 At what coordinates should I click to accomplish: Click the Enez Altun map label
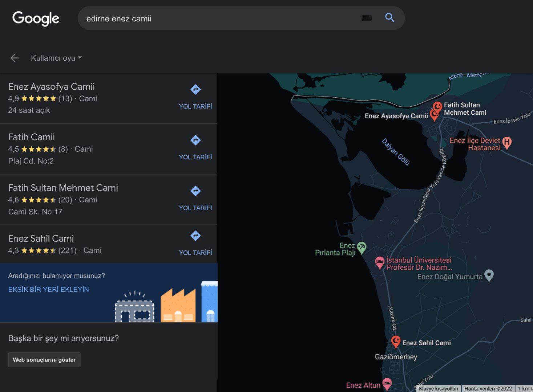tap(363, 385)
